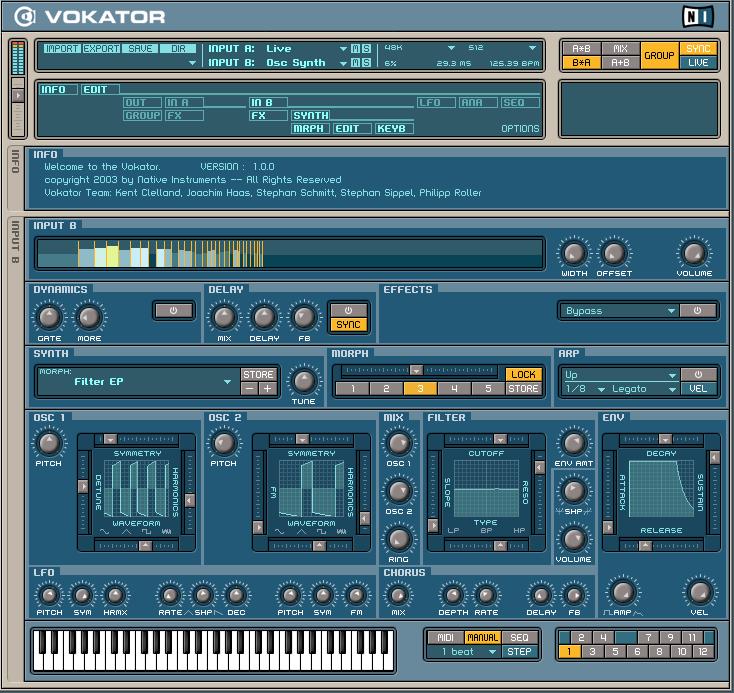The width and height of the screenshot is (734, 693).
Task: Toggle the Arp VEL button
Action: [x=698, y=389]
